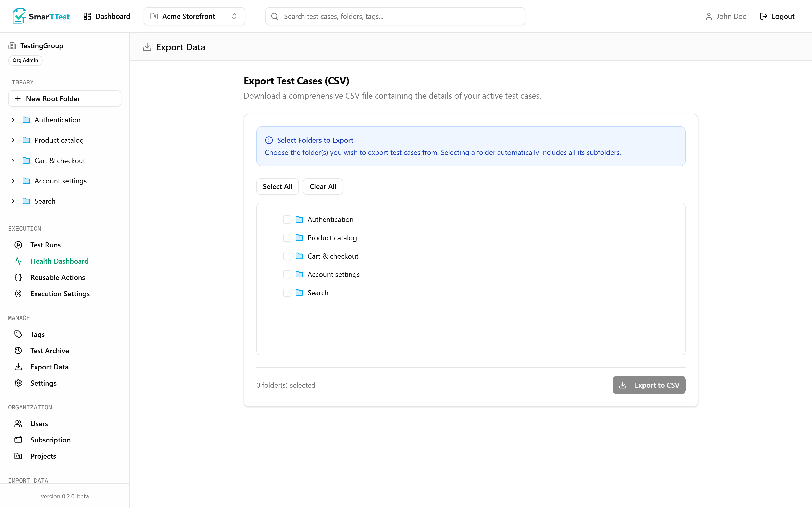Click the Export Data download icon in sidebar

19,367
